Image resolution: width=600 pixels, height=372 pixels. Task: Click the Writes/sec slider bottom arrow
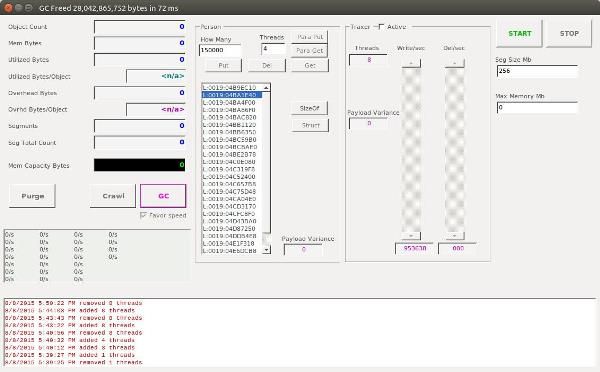pyautogui.click(x=411, y=236)
